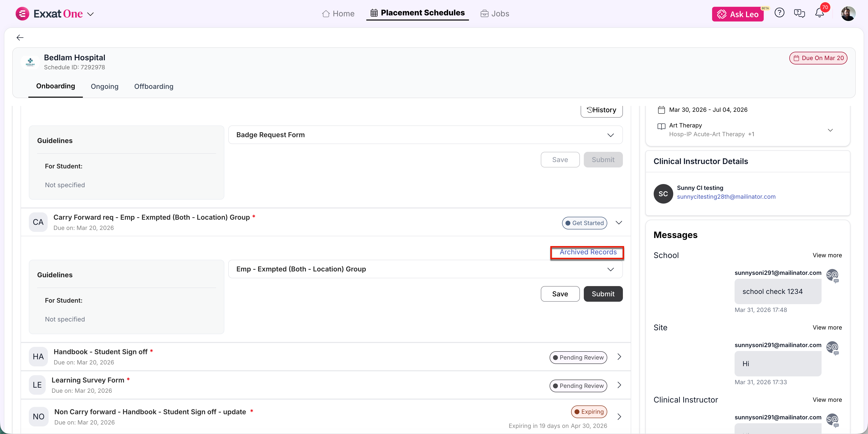Go to the Jobs menu

[495, 13]
